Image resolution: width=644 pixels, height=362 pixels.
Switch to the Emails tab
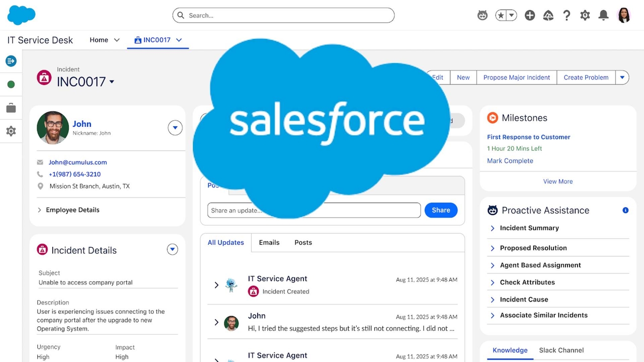click(269, 242)
